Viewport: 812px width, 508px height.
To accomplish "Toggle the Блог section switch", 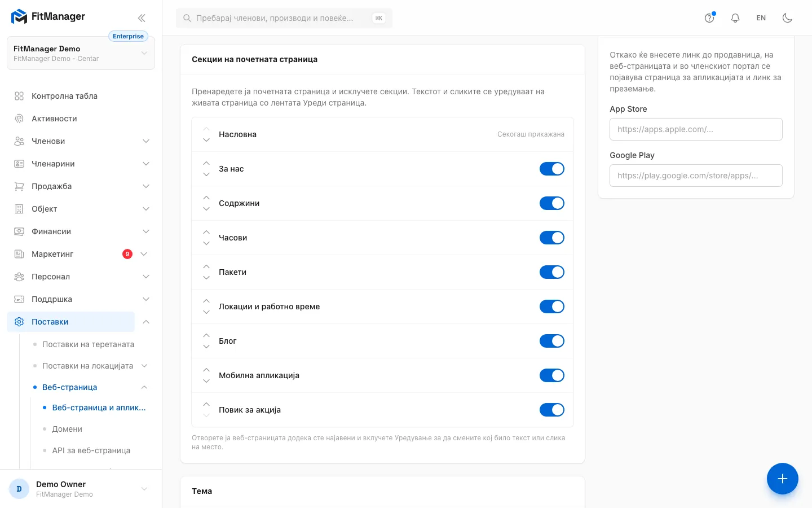I will click(552, 341).
